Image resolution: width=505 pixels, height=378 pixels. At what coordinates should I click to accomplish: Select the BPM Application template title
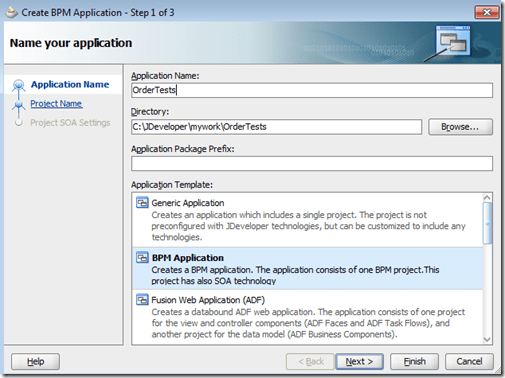[x=188, y=258]
